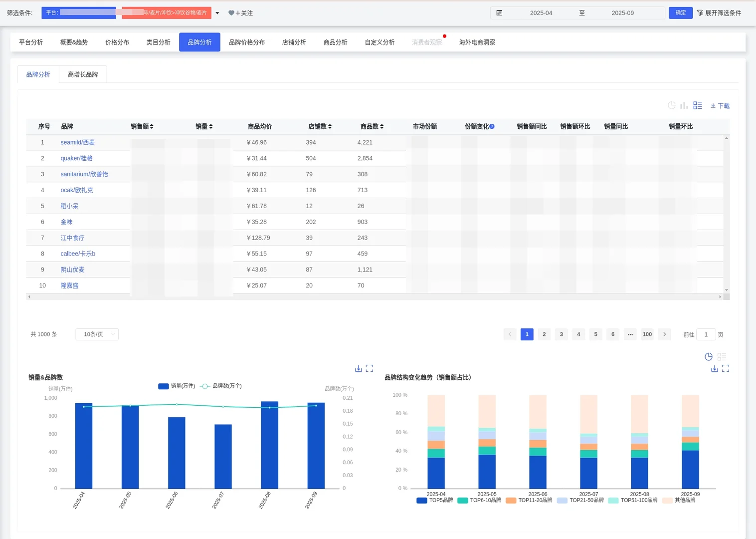Open brand link quaker/桂格

click(x=77, y=158)
